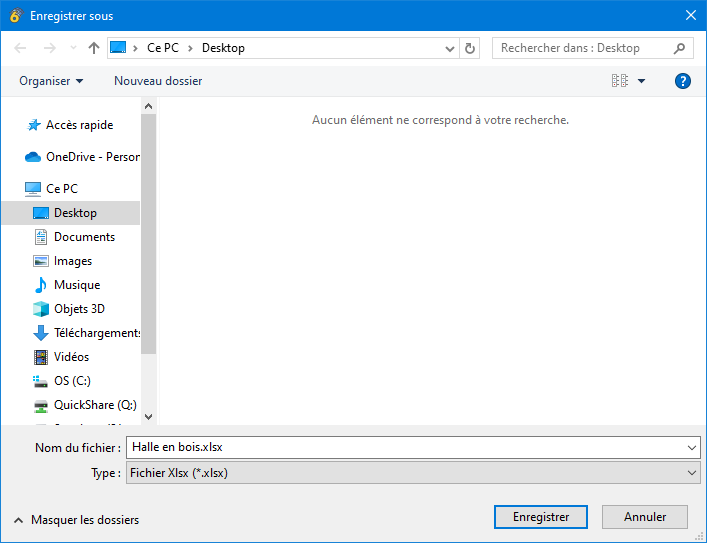
Task: Expand chevron after Ce PC in breadcrumb
Action: [x=190, y=48]
